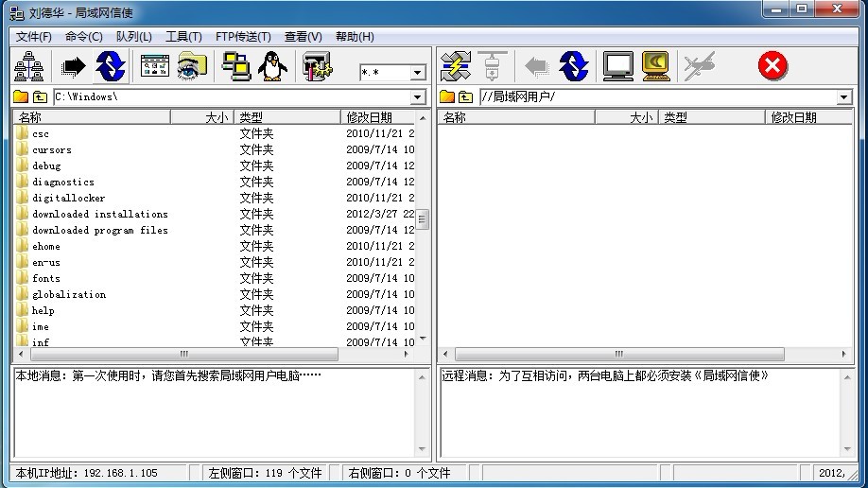Image resolution: width=868 pixels, height=488 pixels.
Task: Click the eye over folder icon
Action: coord(191,66)
